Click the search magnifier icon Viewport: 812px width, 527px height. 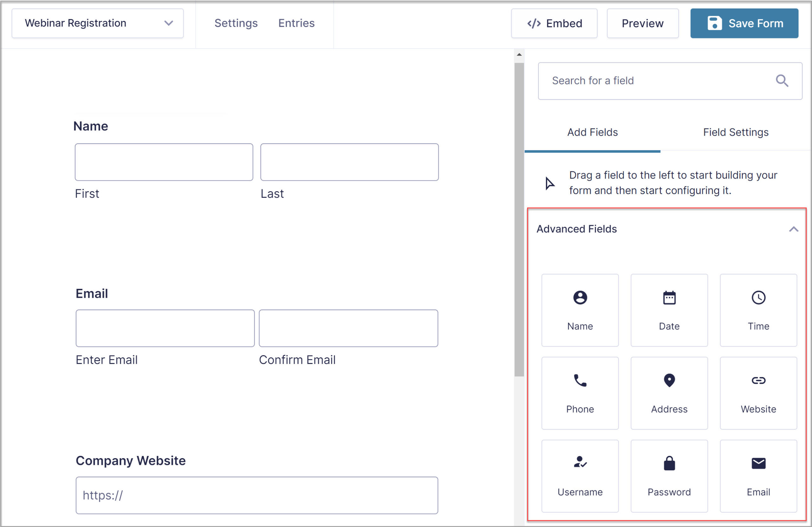click(782, 81)
